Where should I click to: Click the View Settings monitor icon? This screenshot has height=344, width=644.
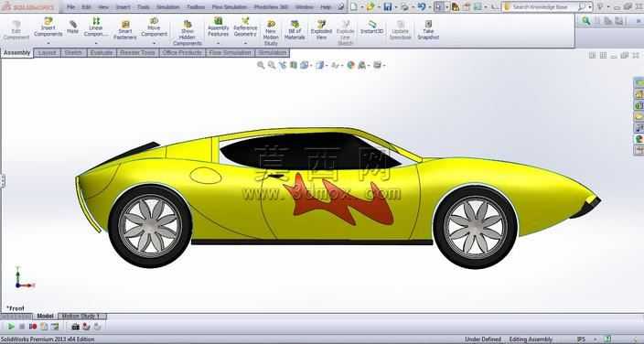(x=377, y=65)
